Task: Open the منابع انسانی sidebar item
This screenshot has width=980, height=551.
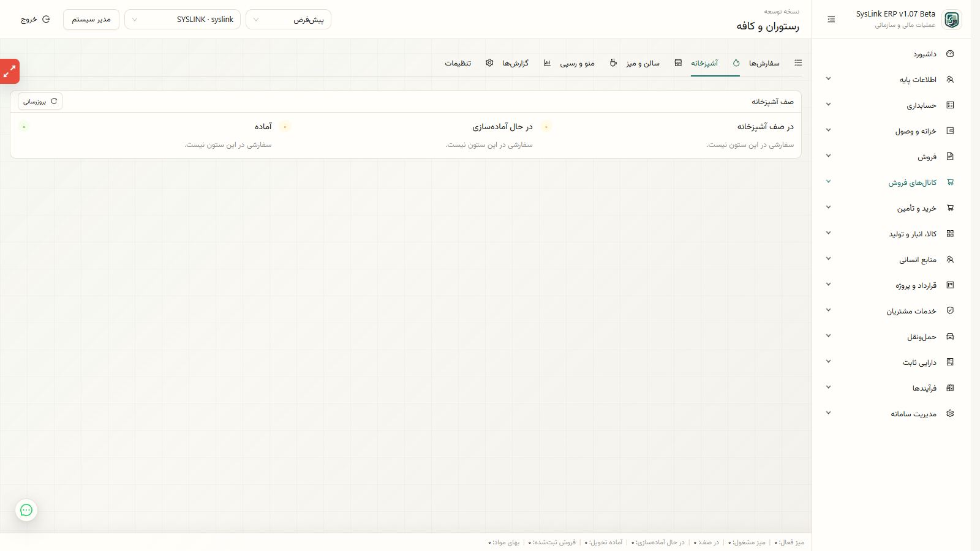Action: [x=892, y=260]
